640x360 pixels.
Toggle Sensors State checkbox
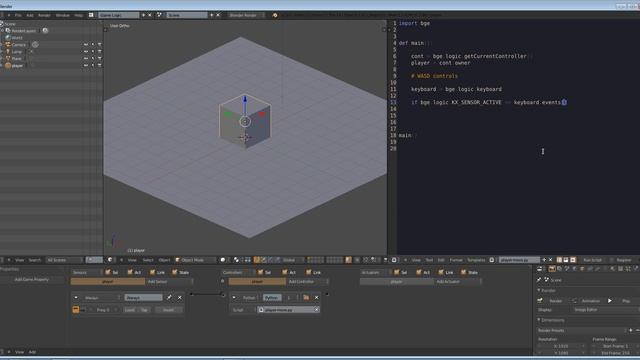[175, 272]
